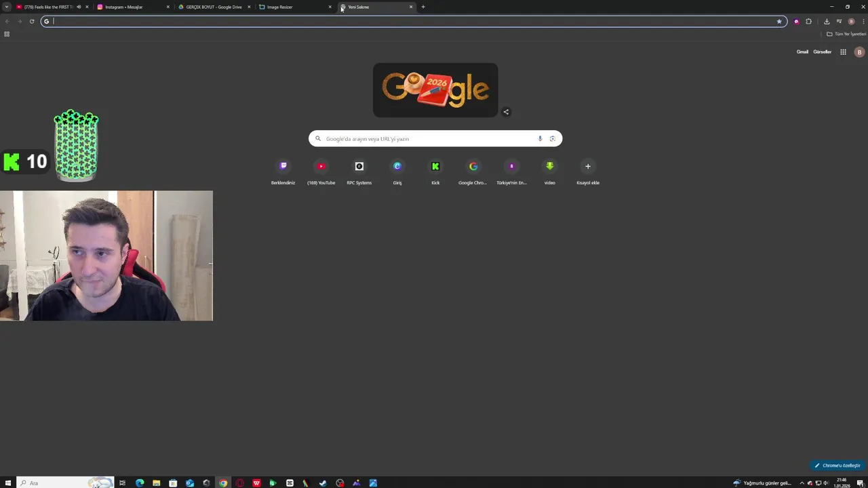868x488 pixels.
Task: Click Chrome'u özelleştir button
Action: (x=838, y=466)
